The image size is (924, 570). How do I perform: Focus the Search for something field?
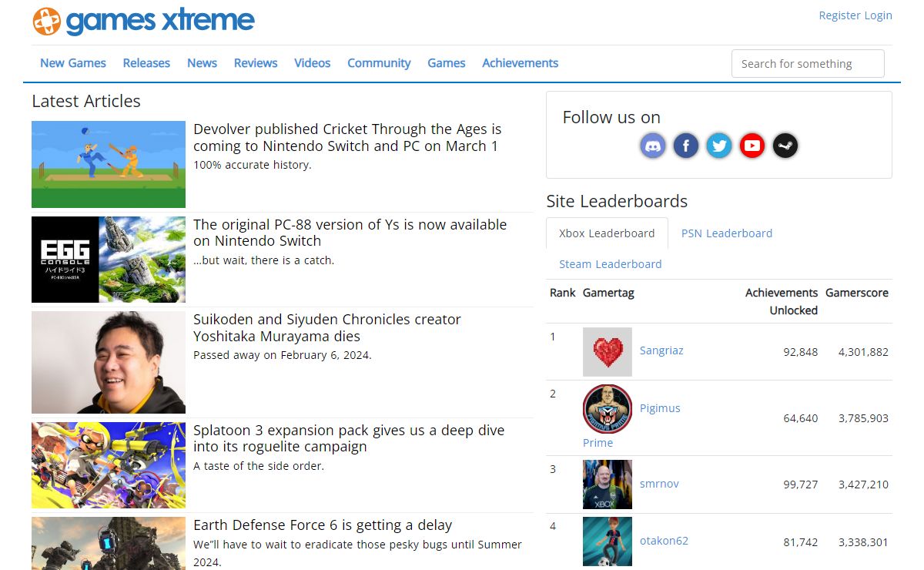click(x=808, y=64)
